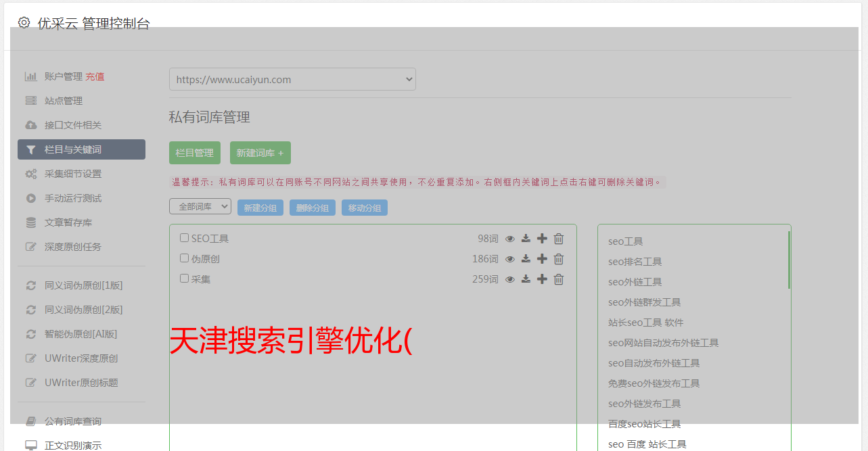Add keywords to 采集 library
The image size is (868, 451).
(x=542, y=279)
